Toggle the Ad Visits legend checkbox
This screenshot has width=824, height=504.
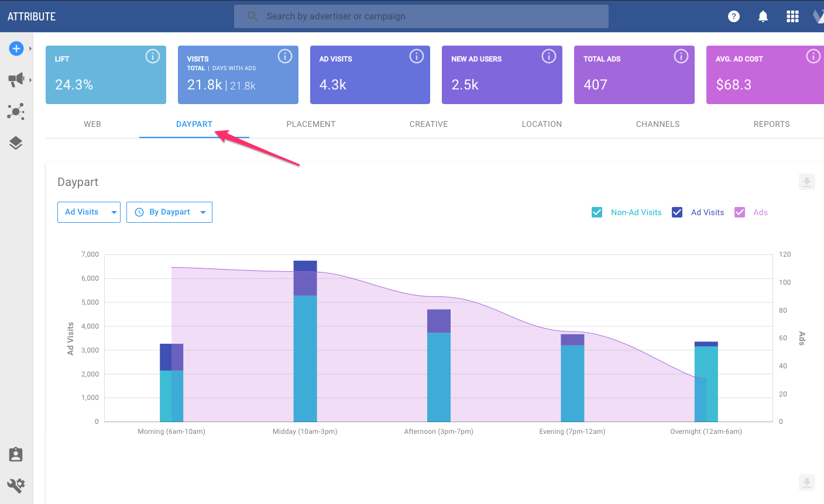point(677,212)
